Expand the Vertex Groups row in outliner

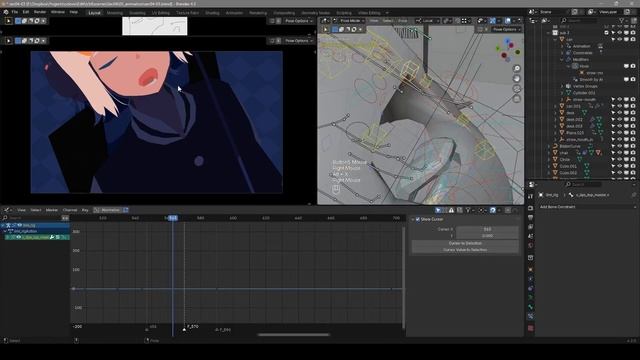coord(562,86)
